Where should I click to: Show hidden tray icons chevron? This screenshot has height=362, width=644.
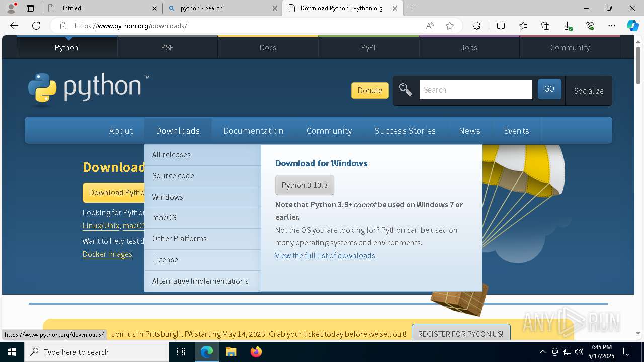click(x=542, y=352)
